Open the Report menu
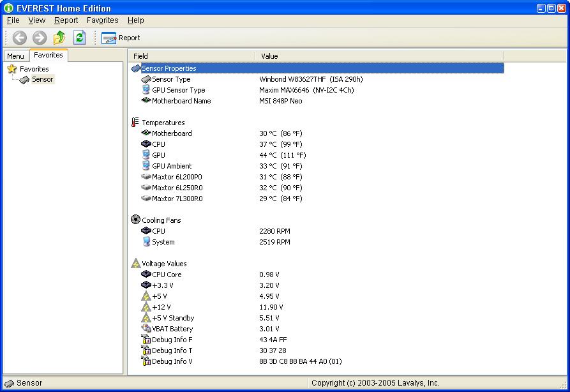The image size is (570, 392). tap(66, 20)
